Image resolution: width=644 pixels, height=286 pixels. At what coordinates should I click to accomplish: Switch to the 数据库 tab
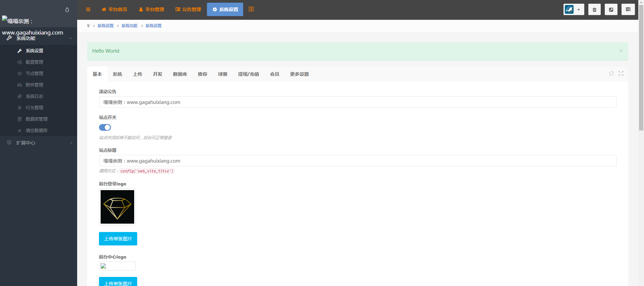coord(180,74)
